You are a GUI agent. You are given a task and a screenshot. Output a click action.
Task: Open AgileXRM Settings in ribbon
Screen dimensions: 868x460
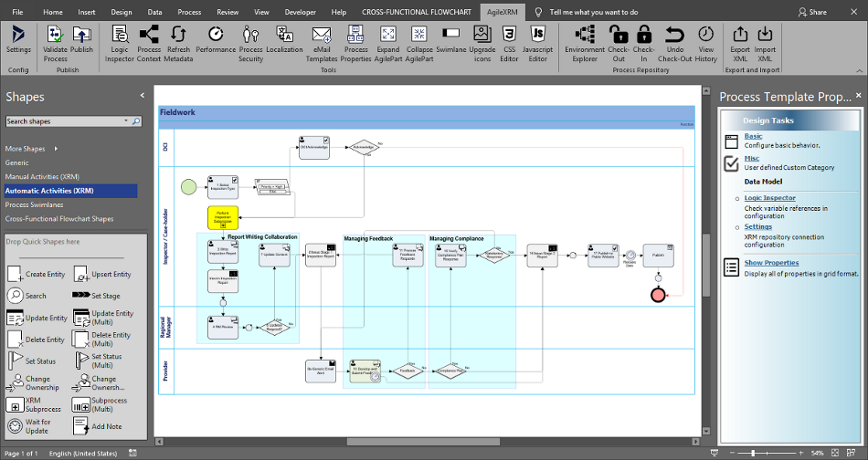tap(18, 40)
